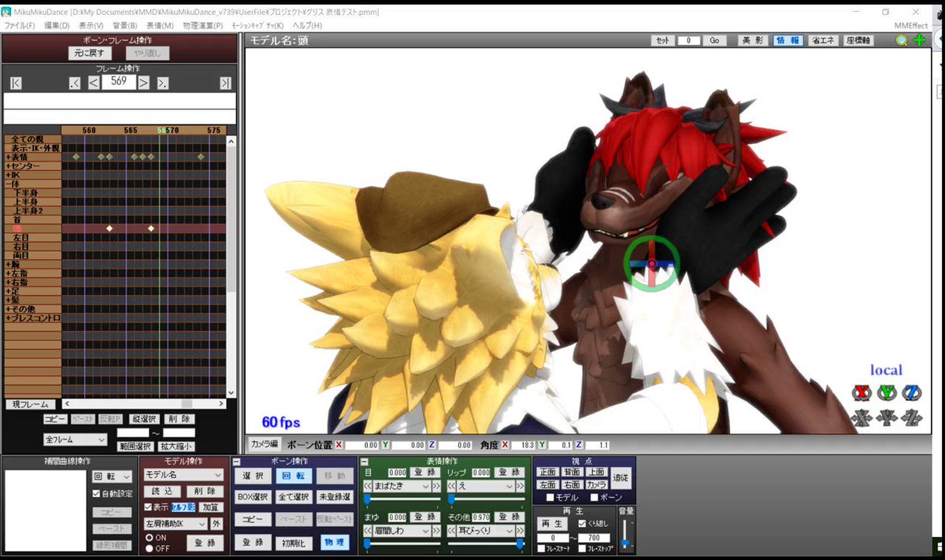945x560 pixels.
Task: Click the green Y axis rotation handle
Action: click(x=887, y=392)
